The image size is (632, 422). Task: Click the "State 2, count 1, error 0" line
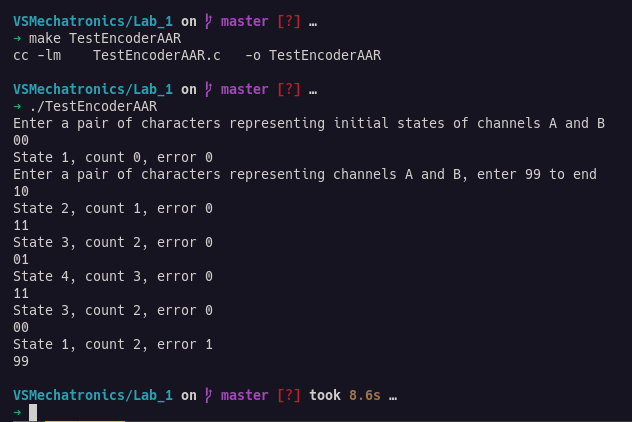point(112,208)
